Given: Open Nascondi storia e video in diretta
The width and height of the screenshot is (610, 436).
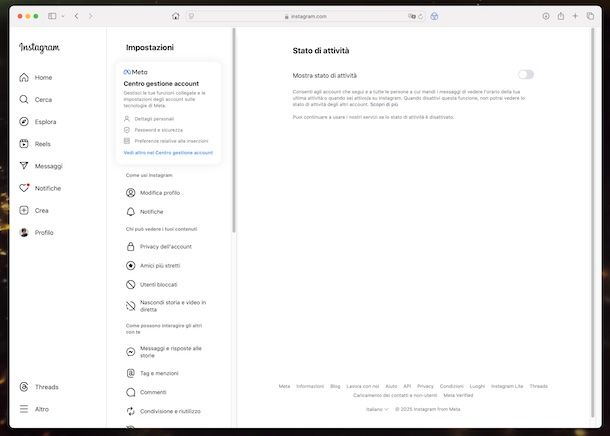Looking at the screenshot, I should coord(166,306).
